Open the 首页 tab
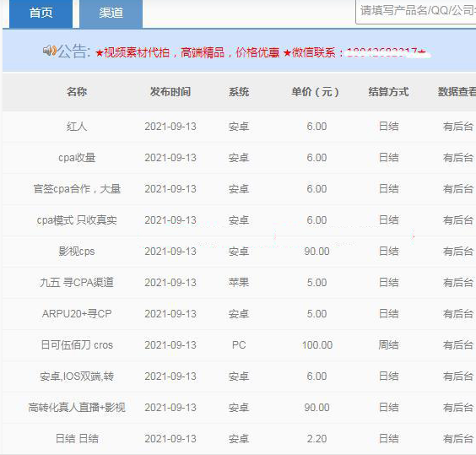Viewport: 476px width, 455px height. pos(41,14)
